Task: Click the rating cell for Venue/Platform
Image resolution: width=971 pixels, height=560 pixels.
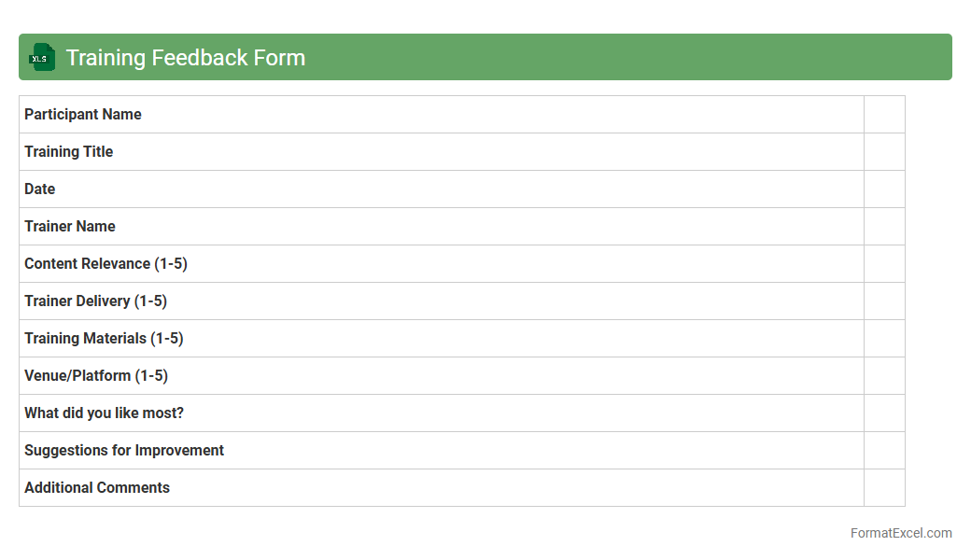Action: point(883,375)
